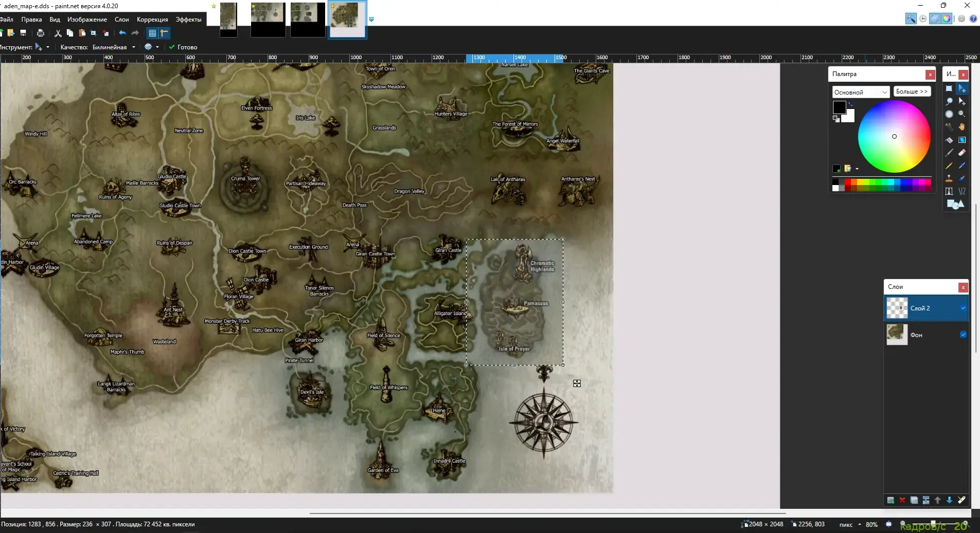This screenshot has height=533, width=980.
Task: Pick a color on the color wheel
Action: coord(894,136)
